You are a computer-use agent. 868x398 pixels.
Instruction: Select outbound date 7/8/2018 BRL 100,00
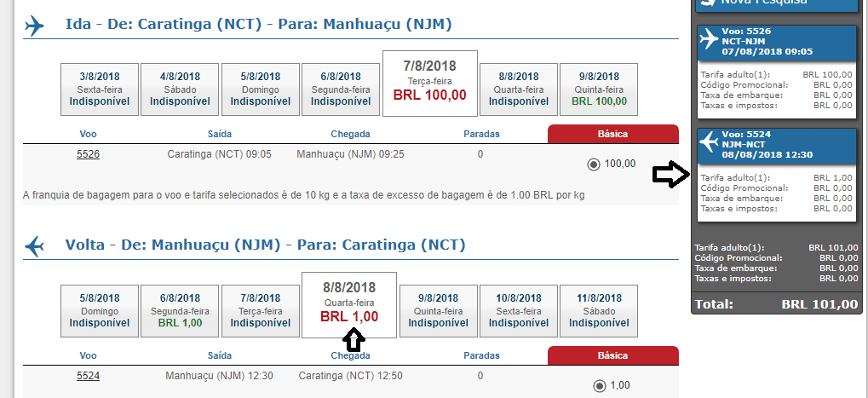click(429, 84)
